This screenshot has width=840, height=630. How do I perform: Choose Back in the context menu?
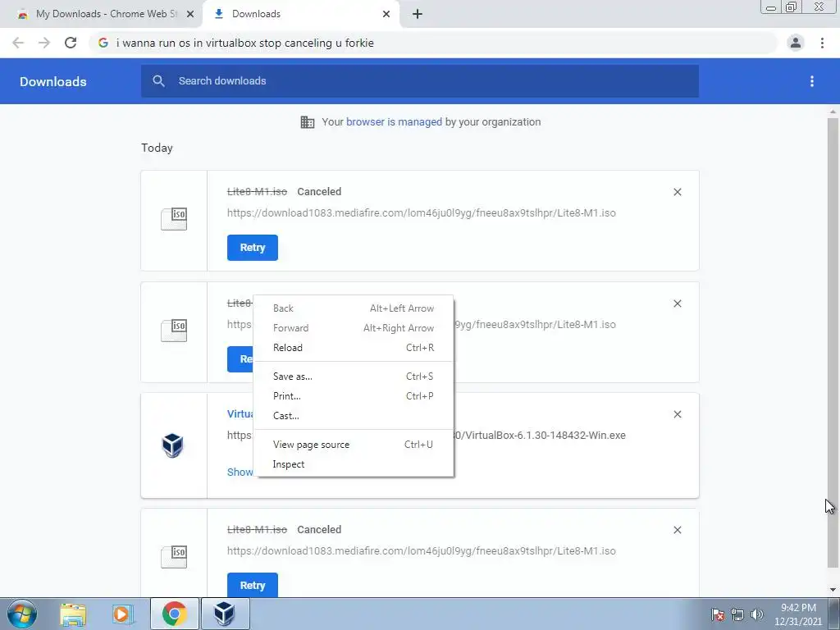click(x=354, y=308)
